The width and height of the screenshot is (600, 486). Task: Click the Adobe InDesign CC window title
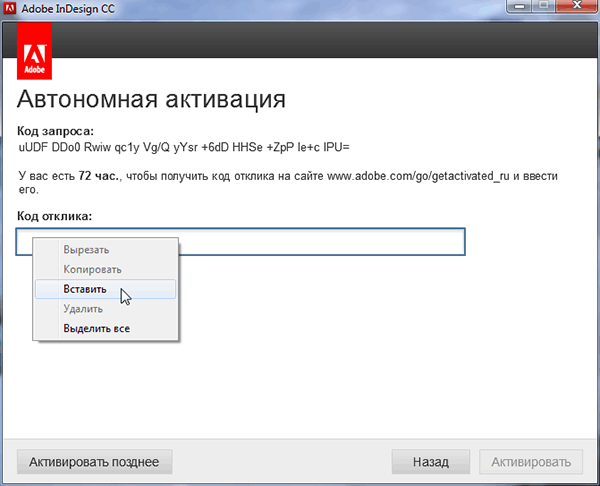(x=68, y=8)
